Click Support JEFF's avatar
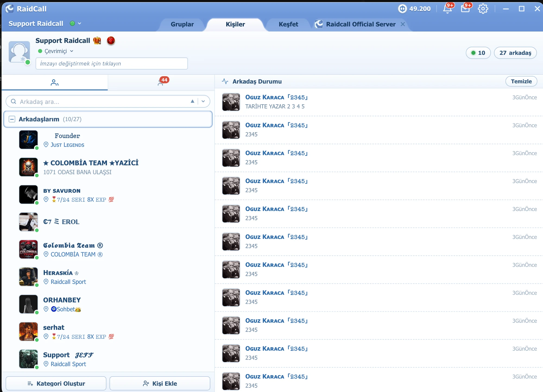 pyautogui.click(x=29, y=359)
